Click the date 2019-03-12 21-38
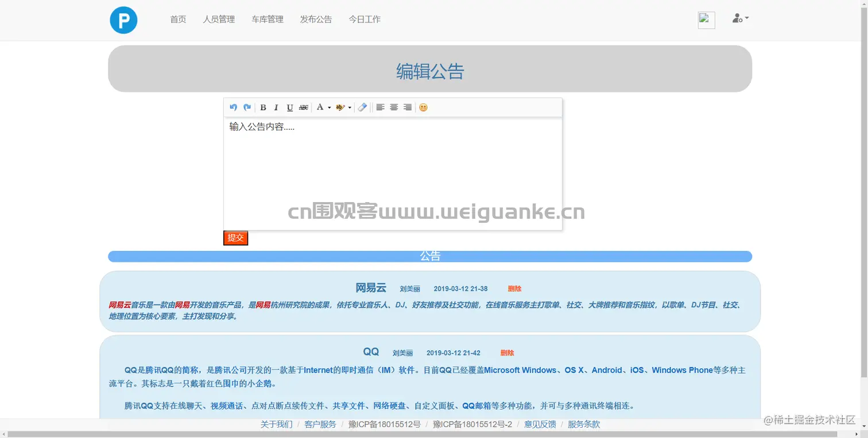 click(x=460, y=289)
